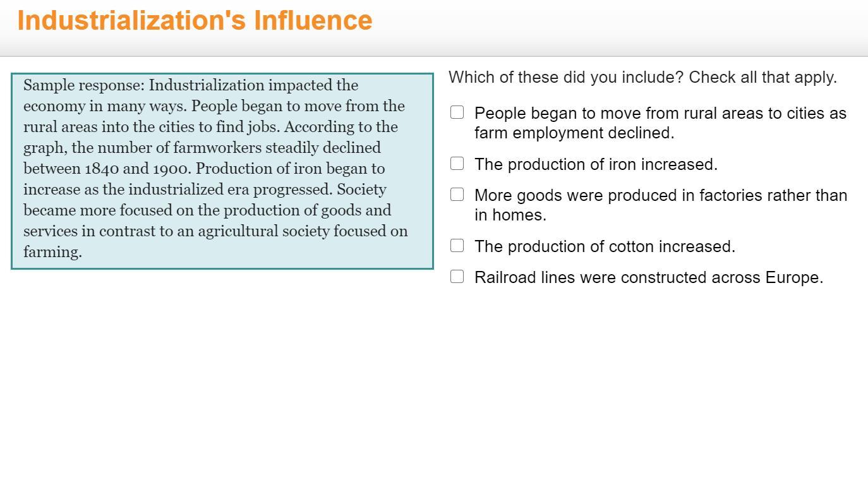Click 'According to the' in sample response box
868x482 pixels.
341,127
